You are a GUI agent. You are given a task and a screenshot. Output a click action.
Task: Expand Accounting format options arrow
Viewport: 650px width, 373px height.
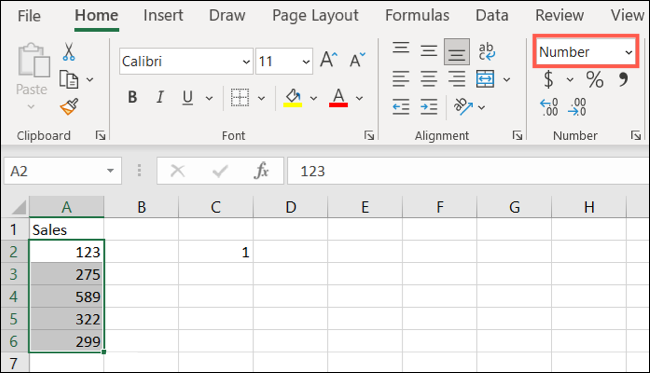click(x=570, y=80)
